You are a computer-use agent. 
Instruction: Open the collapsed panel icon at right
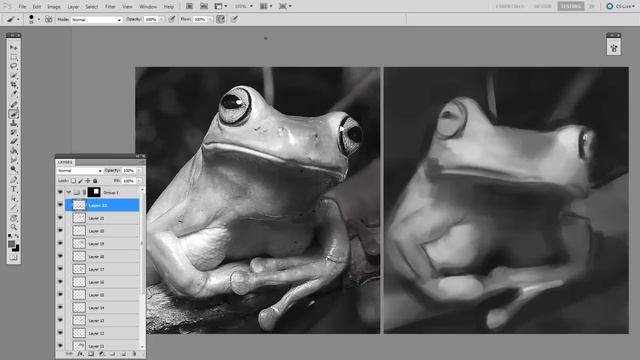614,48
